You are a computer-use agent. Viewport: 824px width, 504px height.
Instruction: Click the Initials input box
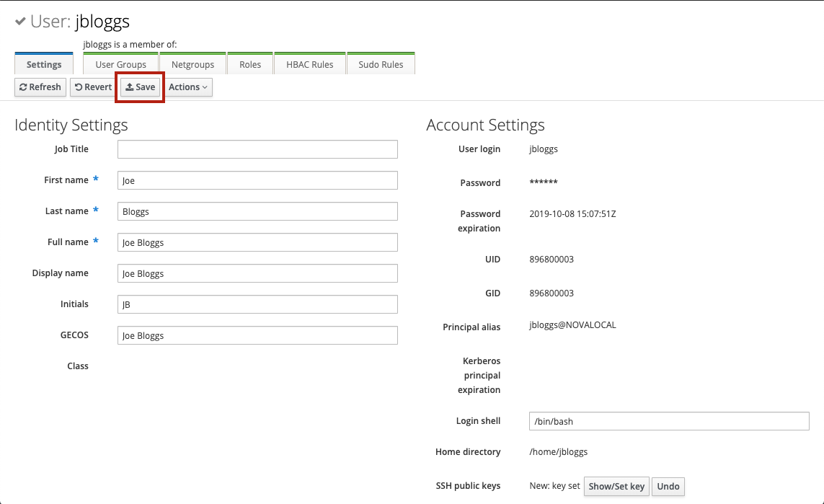click(x=257, y=304)
